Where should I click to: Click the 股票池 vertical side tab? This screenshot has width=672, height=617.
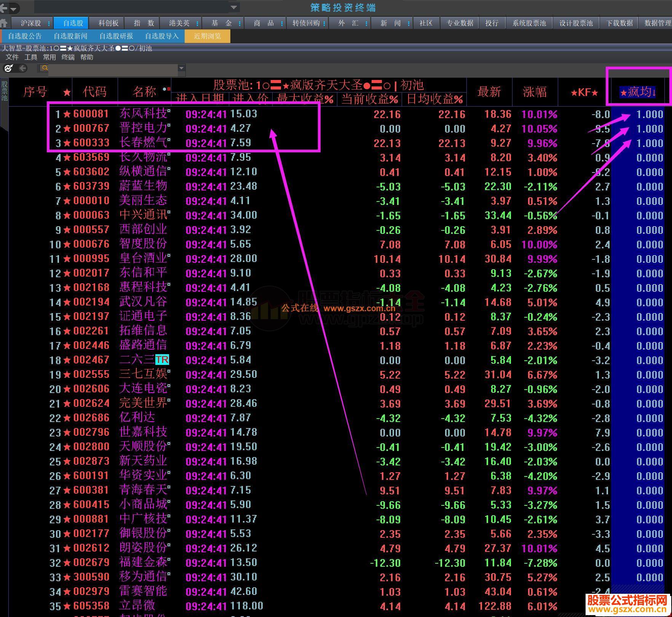[4, 91]
